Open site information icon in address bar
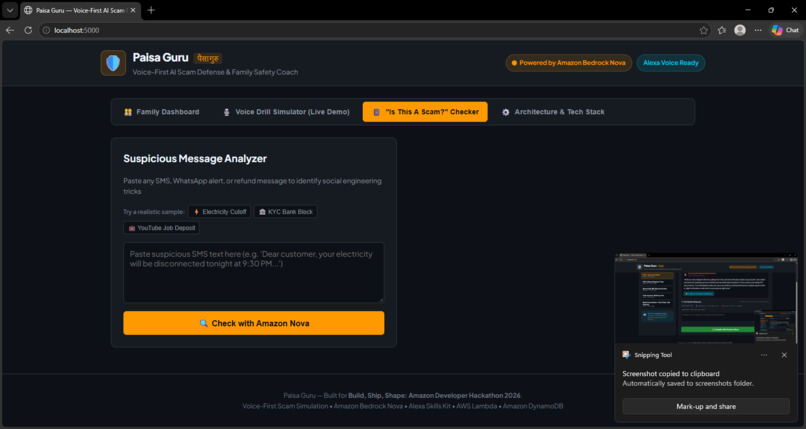The height and width of the screenshot is (429, 806). pos(46,30)
